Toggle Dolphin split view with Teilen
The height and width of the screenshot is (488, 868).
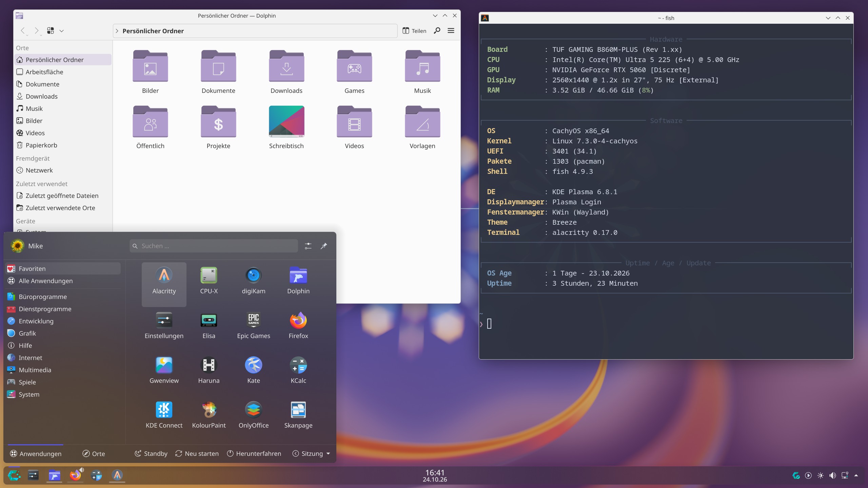(x=414, y=31)
